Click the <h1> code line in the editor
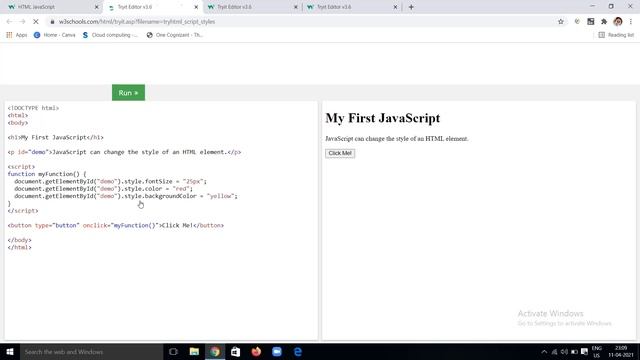Viewport: 640px width, 360px height. 56,137
